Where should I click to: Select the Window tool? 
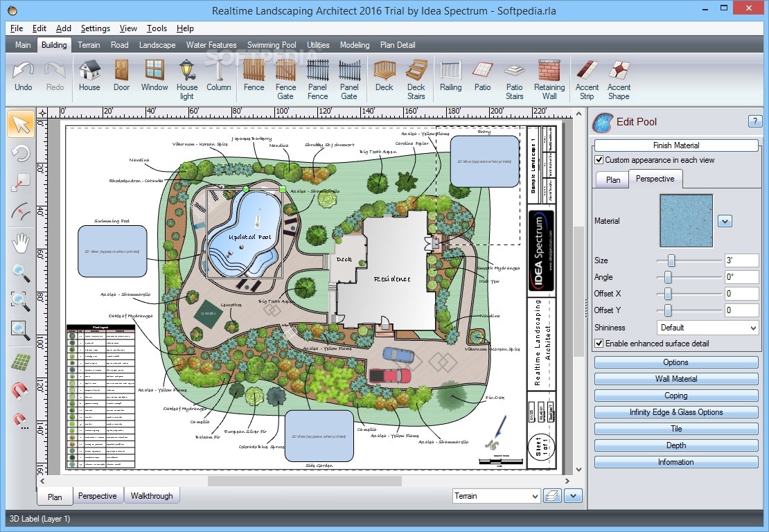pyautogui.click(x=154, y=77)
